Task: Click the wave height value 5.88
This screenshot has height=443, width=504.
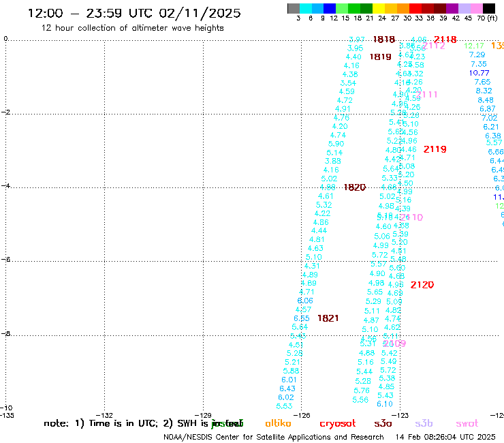Action: click(291, 371)
